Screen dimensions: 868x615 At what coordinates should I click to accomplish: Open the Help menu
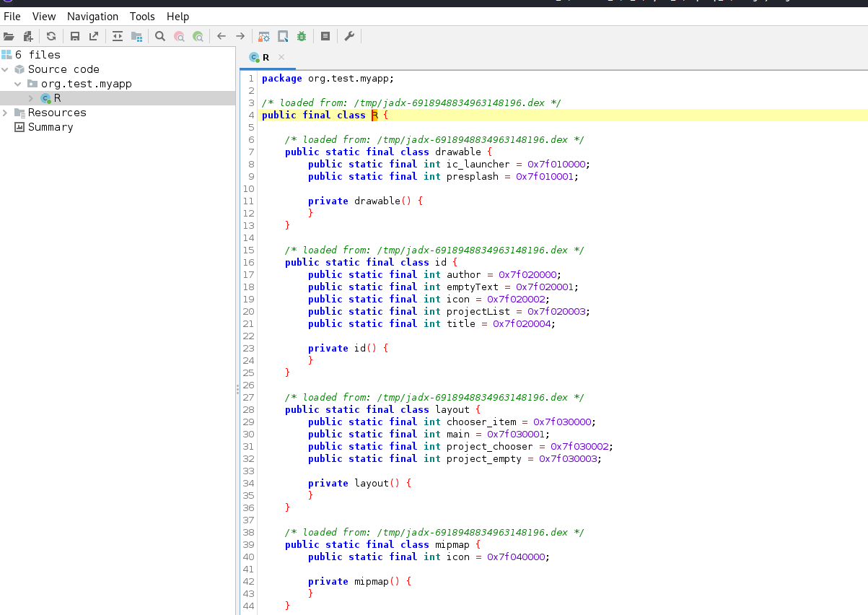coord(177,16)
